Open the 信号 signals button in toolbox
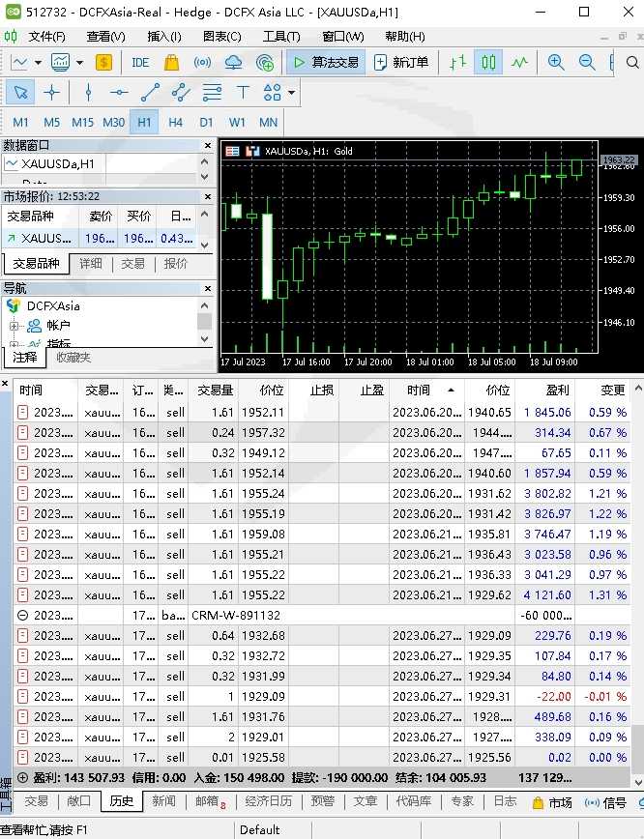Image resolution: width=644 pixels, height=839 pixels. click(x=605, y=802)
